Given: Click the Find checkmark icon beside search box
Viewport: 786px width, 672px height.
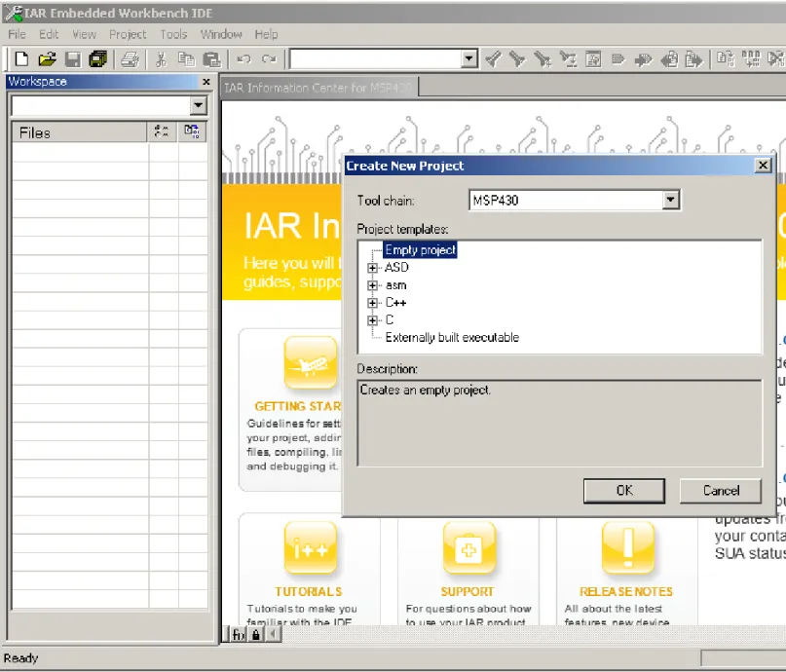Looking at the screenshot, I should coord(493,59).
